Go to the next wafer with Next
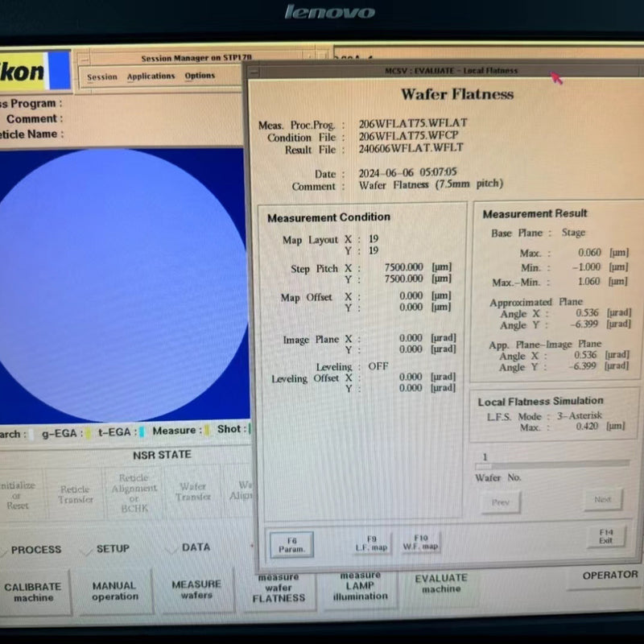The image size is (644, 644). pos(602,500)
